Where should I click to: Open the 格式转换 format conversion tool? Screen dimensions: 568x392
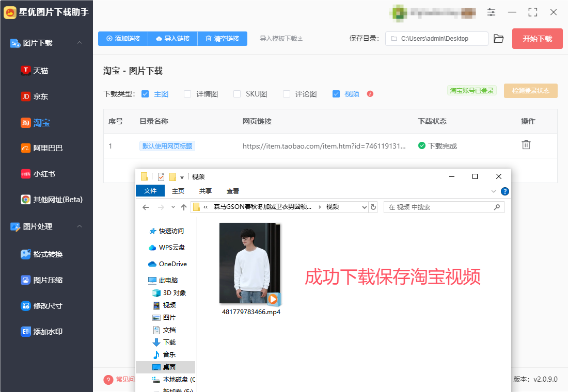(x=42, y=254)
